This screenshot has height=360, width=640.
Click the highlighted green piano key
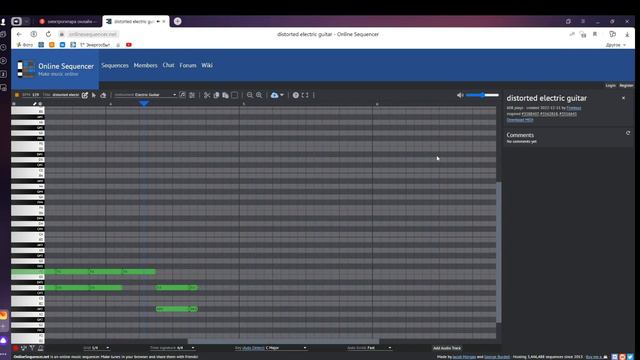[28, 271]
